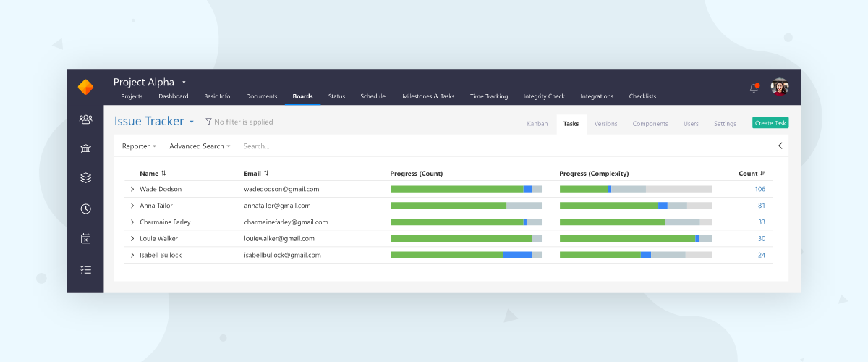
Task: Click the clock sidebar icon
Action: 85,209
